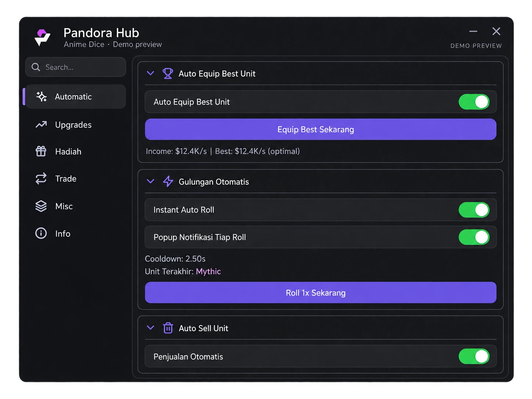Click the Automatic sparkle icon in sidebar
The height and width of the screenshot is (399, 532).
[x=41, y=97]
